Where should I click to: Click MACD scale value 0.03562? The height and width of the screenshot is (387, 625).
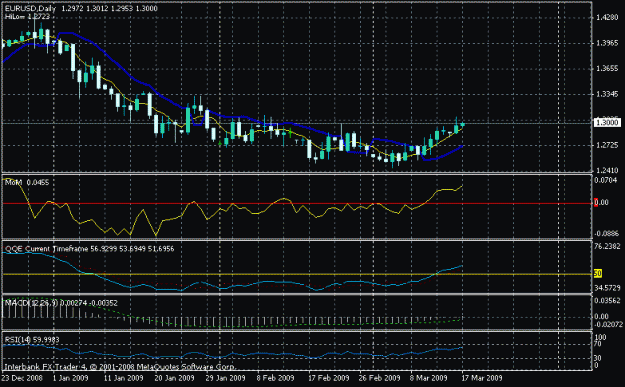[607, 301]
